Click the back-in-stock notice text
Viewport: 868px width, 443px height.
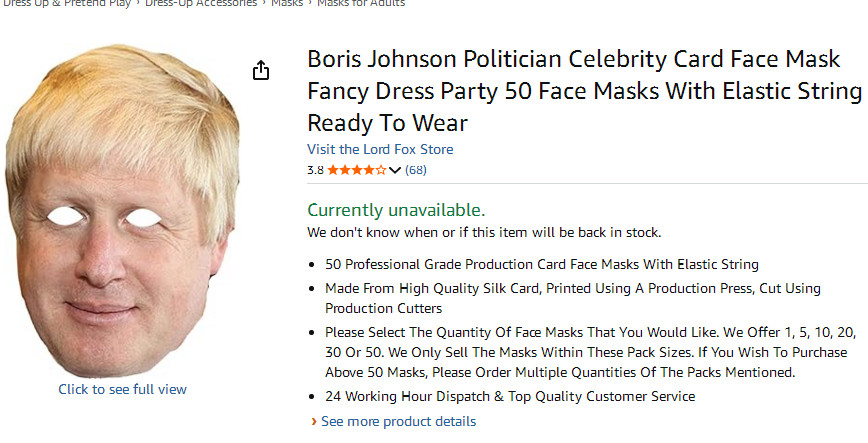click(484, 232)
